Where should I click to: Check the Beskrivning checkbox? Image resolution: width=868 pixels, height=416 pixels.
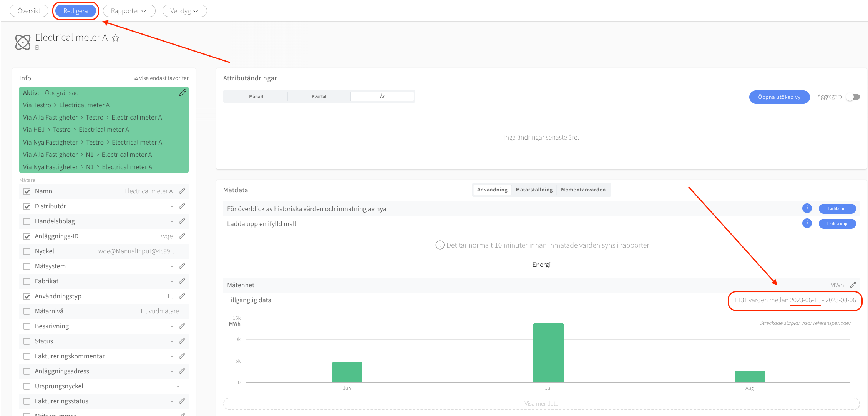click(27, 326)
